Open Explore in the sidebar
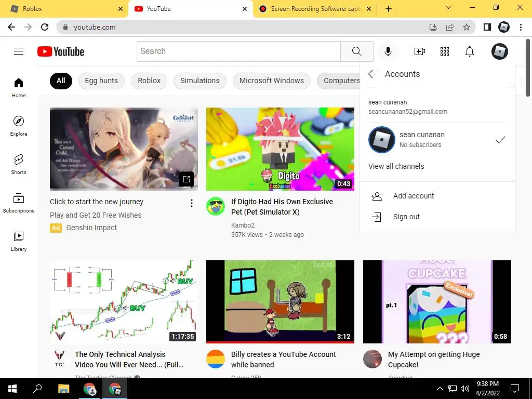 tap(19, 126)
